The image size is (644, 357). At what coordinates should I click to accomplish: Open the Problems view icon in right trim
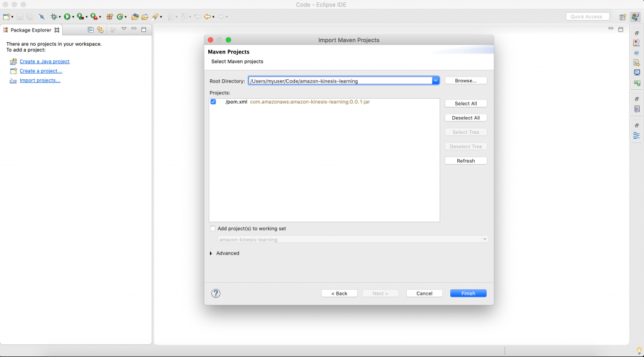tap(636, 43)
